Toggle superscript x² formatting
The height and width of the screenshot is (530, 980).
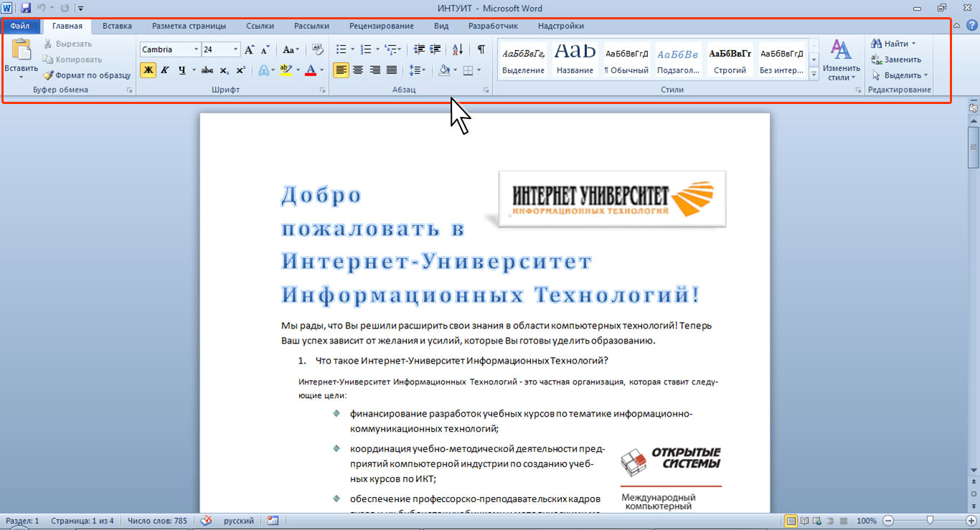[x=240, y=70]
